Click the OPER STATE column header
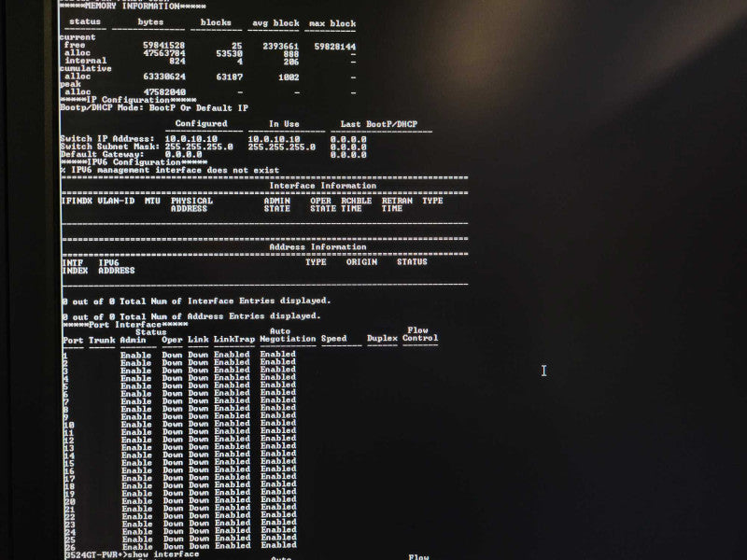The image size is (747, 560). [x=322, y=204]
